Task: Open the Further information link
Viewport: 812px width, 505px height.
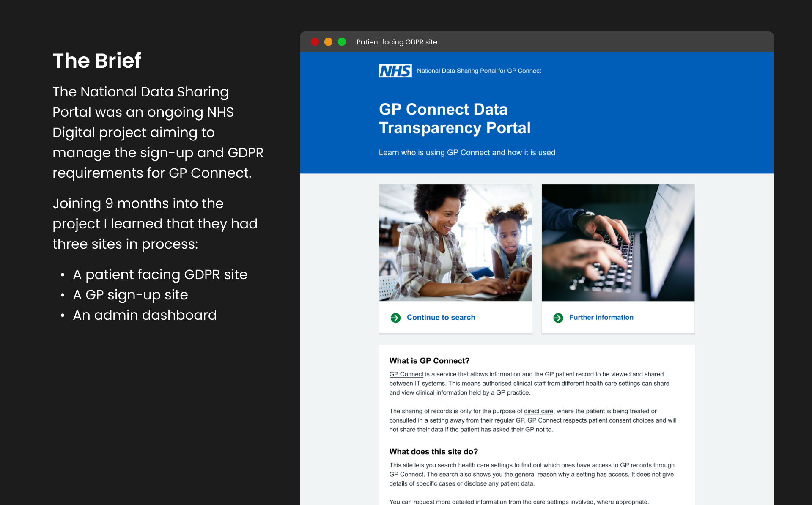Action: click(x=601, y=318)
